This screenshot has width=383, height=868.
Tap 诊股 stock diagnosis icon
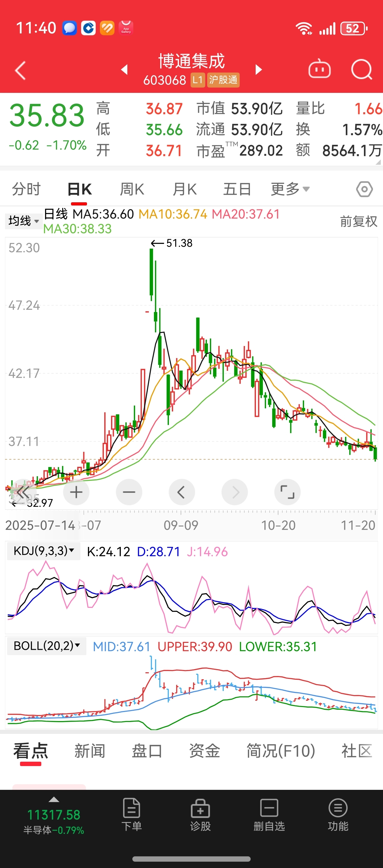(x=200, y=814)
